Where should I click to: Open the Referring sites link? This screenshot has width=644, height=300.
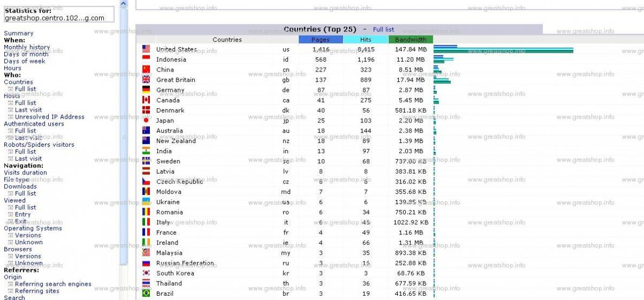click(37, 291)
